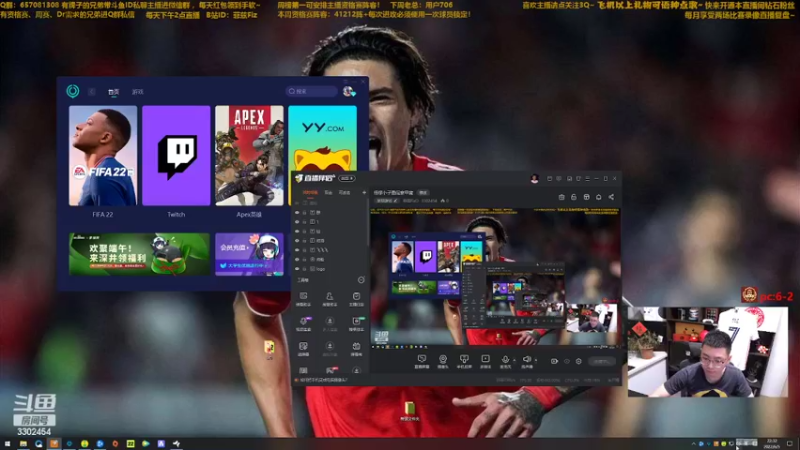800x450 pixels.
Task: Switch to the 游戏 tab in launcher
Action: tap(138, 92)
